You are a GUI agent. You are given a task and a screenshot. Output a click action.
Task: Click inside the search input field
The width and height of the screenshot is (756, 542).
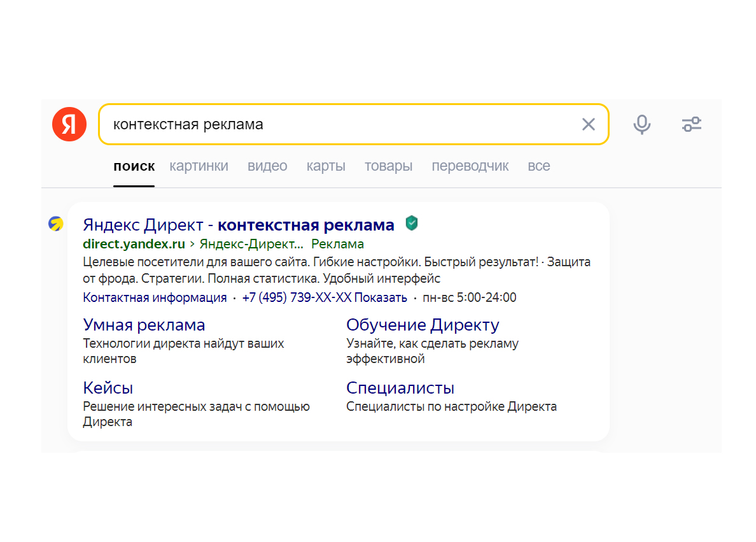click(x=318, y=124)
